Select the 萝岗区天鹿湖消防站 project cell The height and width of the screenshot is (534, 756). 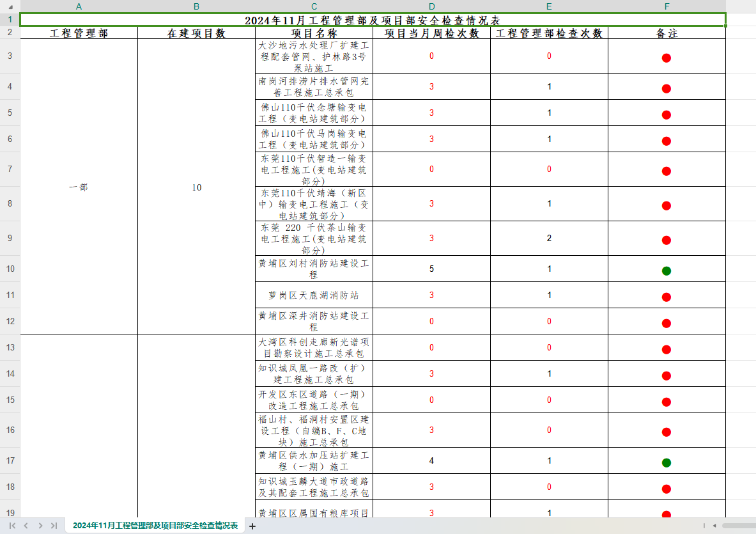point(314,295)
